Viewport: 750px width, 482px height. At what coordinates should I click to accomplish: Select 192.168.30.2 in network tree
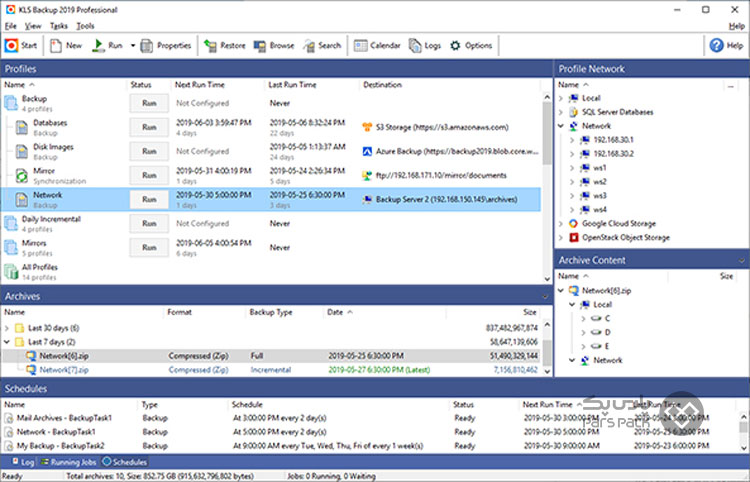pos(614,153)
